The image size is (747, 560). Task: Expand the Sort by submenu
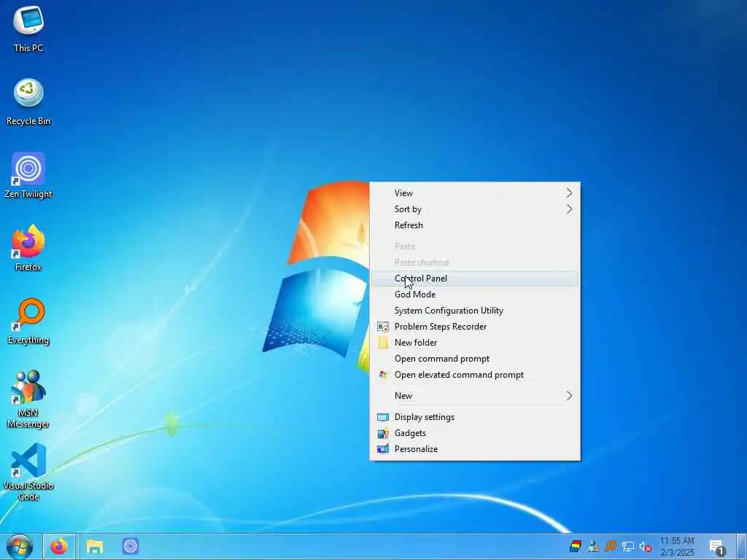pos(475,209)
